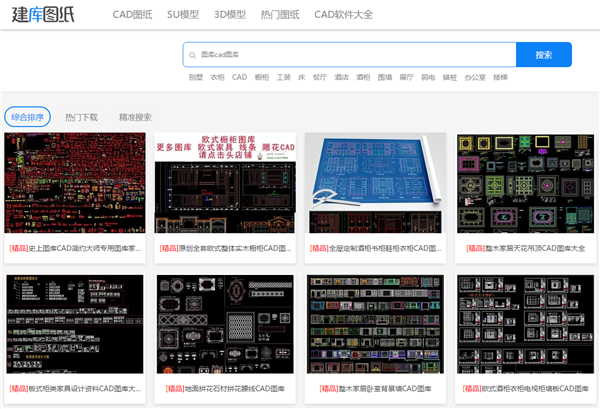600x409 pixels.
Task: Click the 围墙 keyword link
Action: point(385,77)
